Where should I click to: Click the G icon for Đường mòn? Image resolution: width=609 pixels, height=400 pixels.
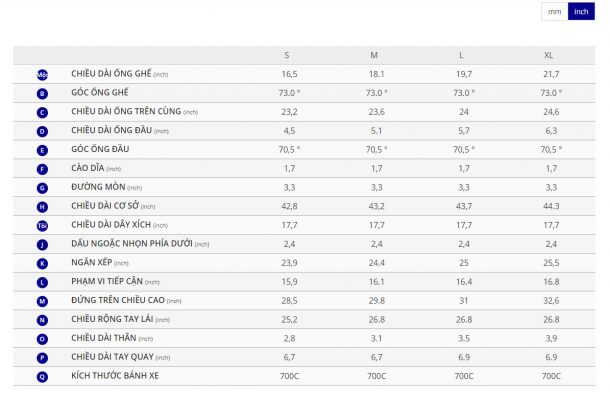tap(42, 187)
